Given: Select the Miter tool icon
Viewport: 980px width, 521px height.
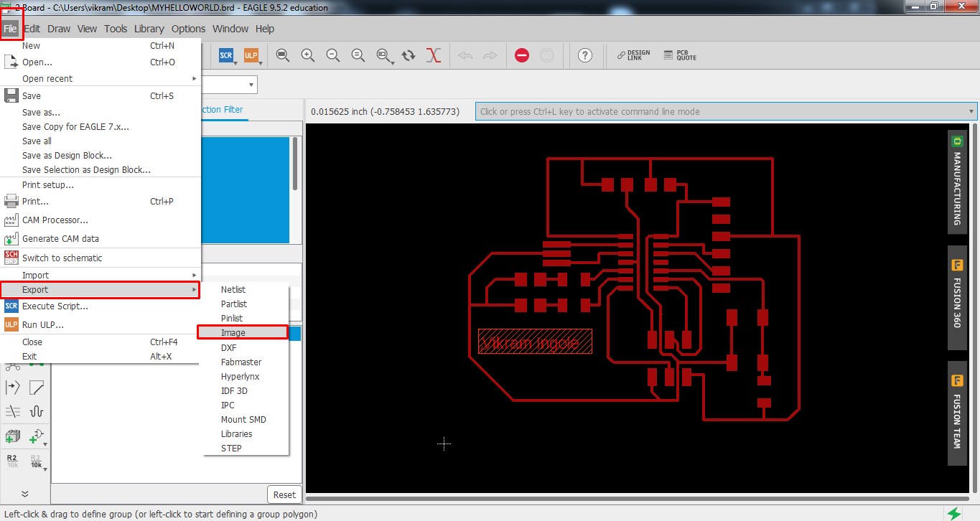Looking at the screenshot, I should click(37, 388).
